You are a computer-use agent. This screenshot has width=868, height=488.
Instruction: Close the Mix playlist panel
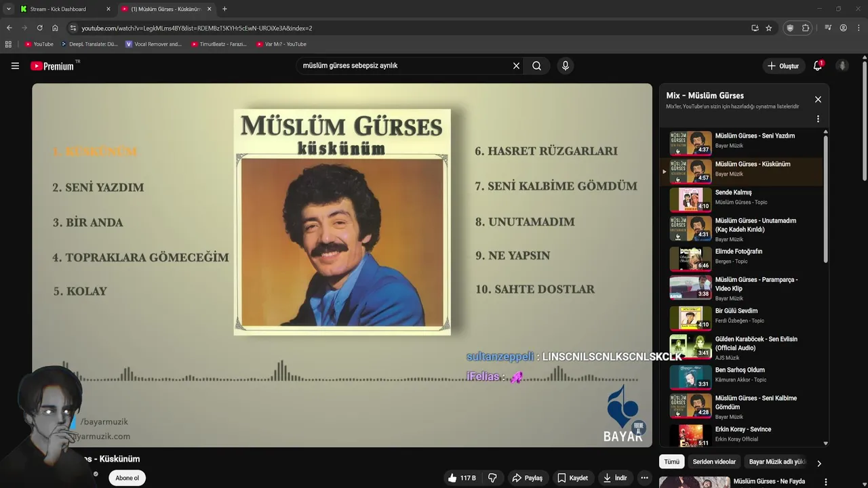[x=818, y=100]
